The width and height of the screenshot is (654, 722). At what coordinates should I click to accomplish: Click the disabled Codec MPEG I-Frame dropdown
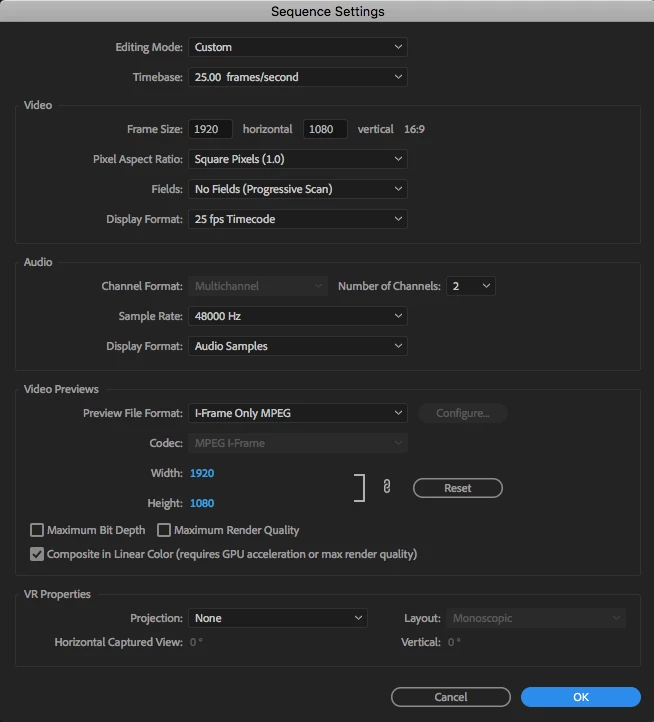coord(298,443)
